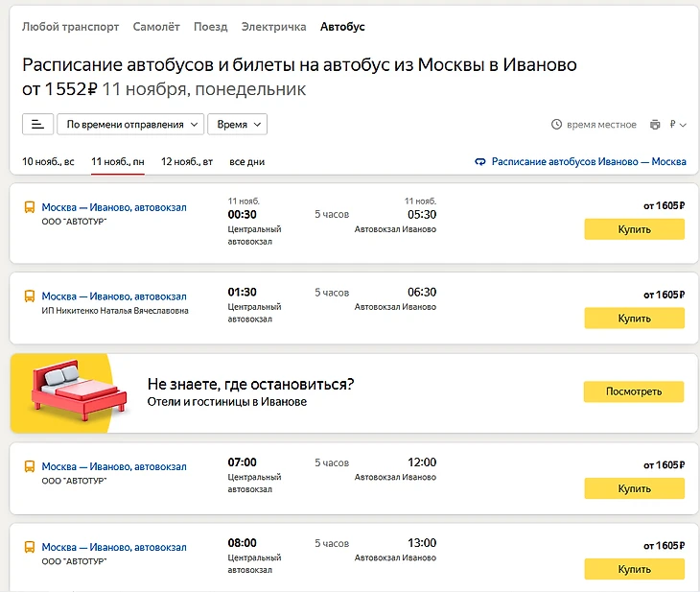Open the Москва — Иваново link for the 07:00 trip
This screenshot has width=700, height=592.
tap(114, 467)
